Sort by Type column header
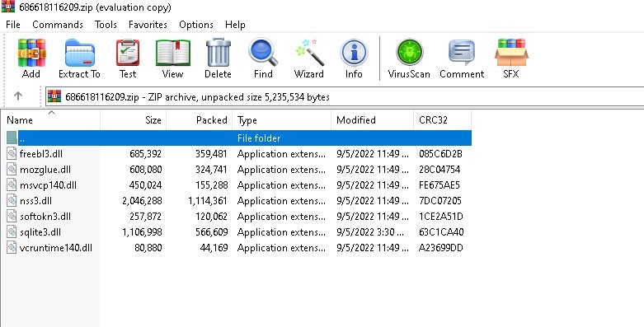 282,120
